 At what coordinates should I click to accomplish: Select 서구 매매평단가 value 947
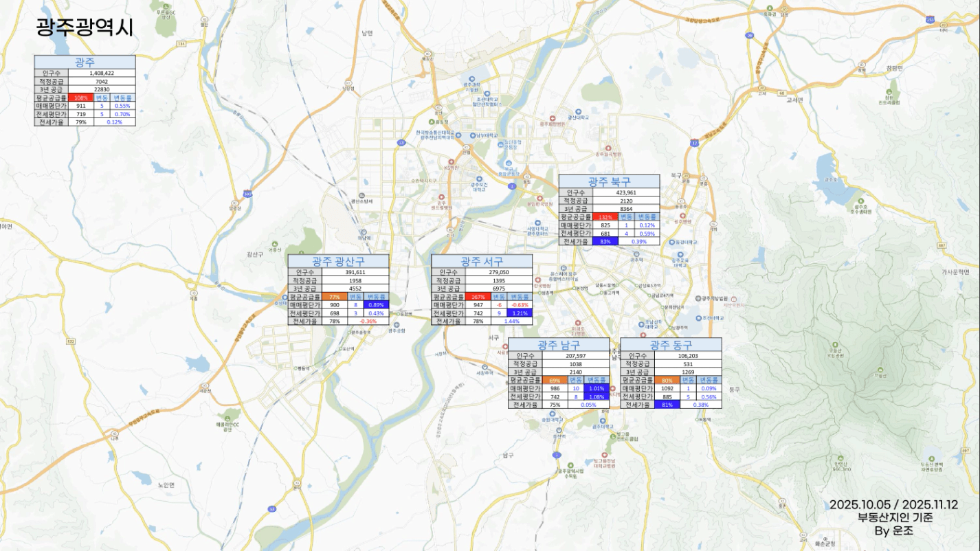click(478, 305)
